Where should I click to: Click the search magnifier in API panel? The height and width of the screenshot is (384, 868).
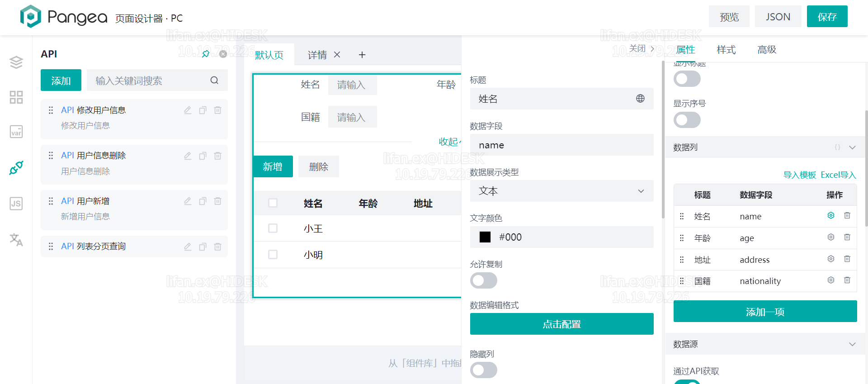click(x=214, y=80)
